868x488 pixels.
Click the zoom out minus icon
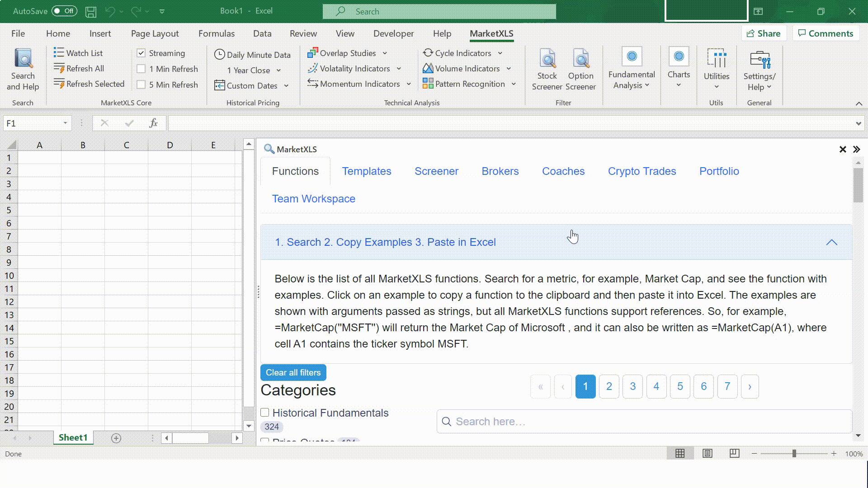(754, 453)
